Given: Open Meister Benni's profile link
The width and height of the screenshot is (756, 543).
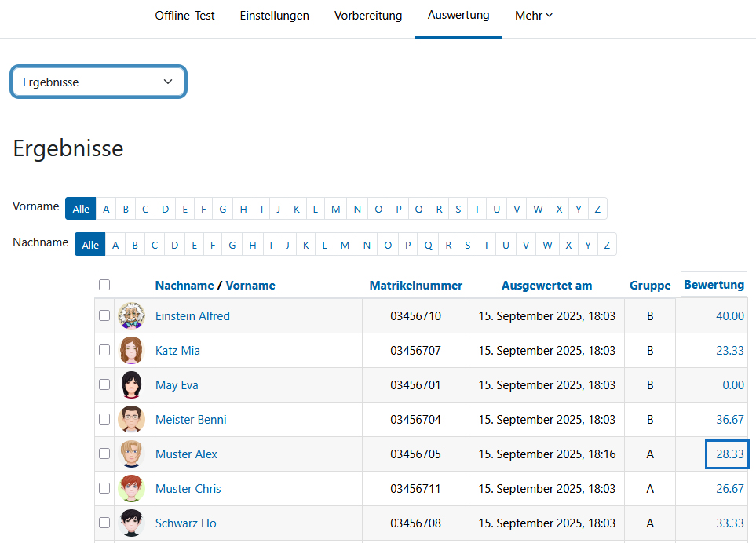Looking at the screenshot, I should [x=191, y=420].
